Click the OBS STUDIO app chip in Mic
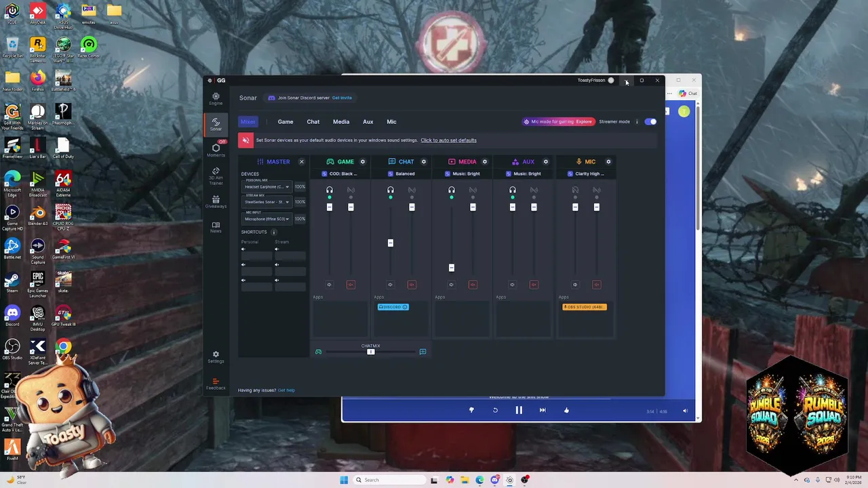This screenshot has height=488, width=868. tap(585, 307)
